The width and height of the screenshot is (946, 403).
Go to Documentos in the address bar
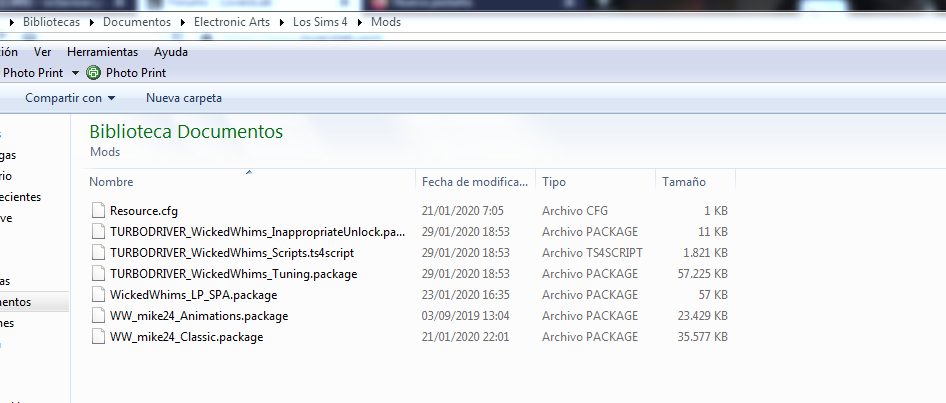[137, 22]
